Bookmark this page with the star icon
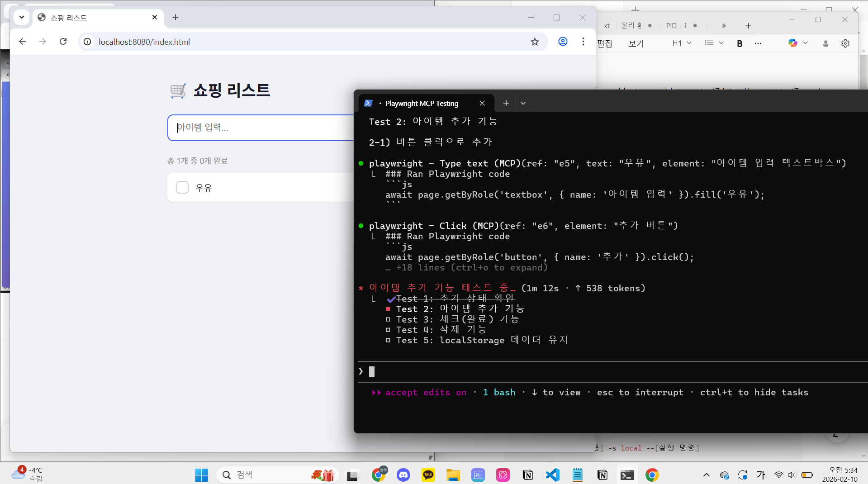Screen dimensions: 868x484 (535, 42)
